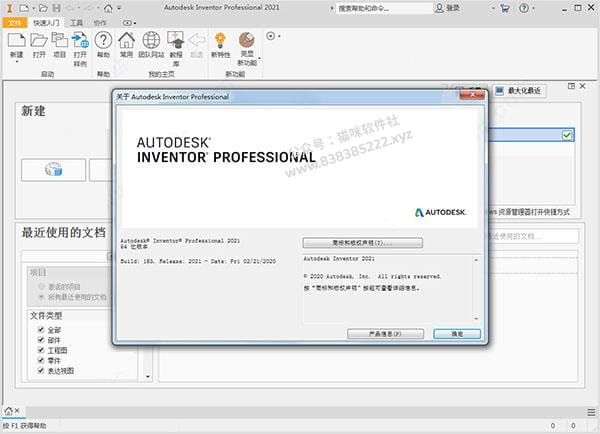Expand the 亮显新功能 dropdown arrow
This screenshot has width=600, height=434.
click(259, 58)
